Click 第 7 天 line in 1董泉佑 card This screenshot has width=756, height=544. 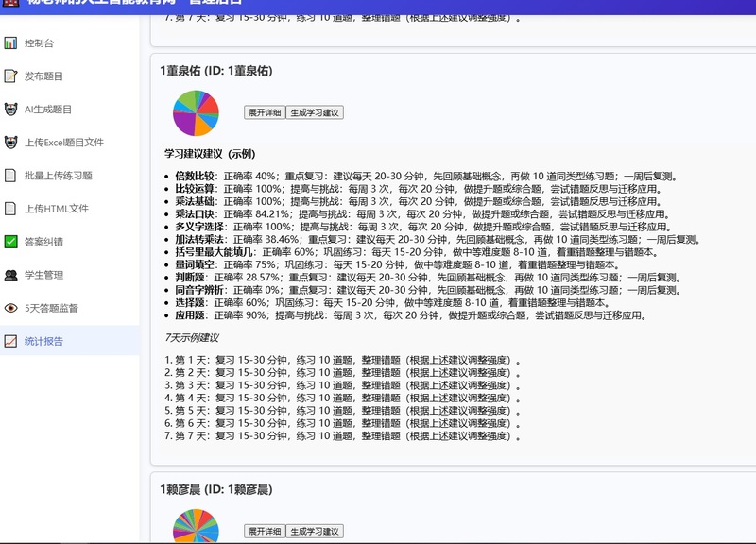[343, 436]
